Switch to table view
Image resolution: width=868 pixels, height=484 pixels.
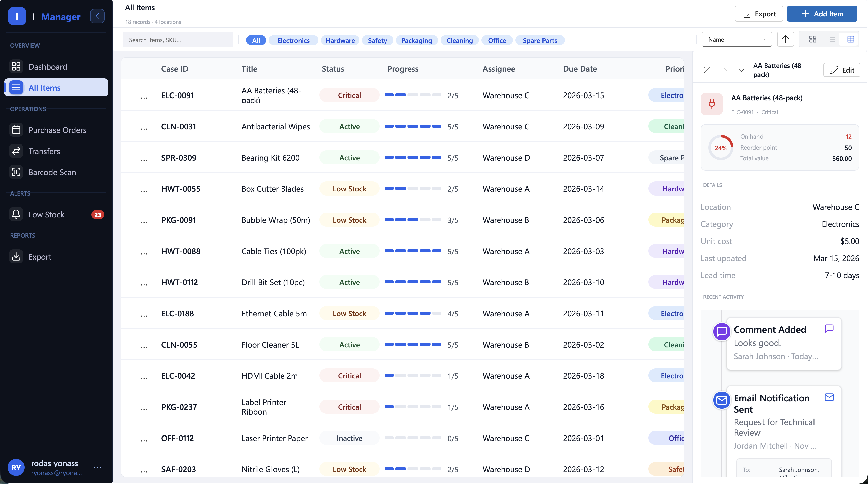point(851,39)
